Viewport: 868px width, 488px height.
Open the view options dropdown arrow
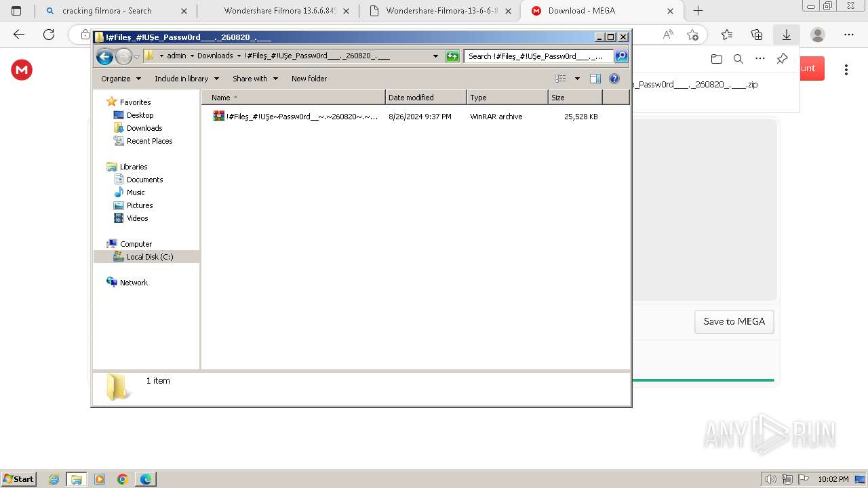pos(577,79)
